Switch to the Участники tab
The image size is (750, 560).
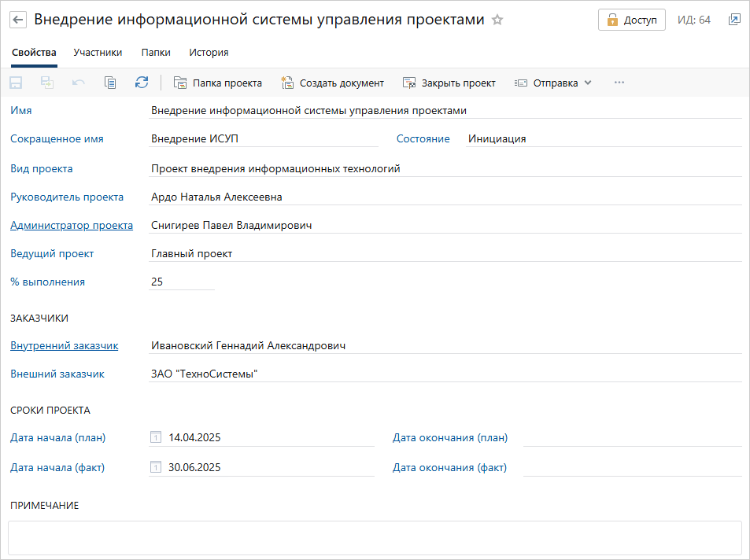pyautogui.click(x=98, y=53)
